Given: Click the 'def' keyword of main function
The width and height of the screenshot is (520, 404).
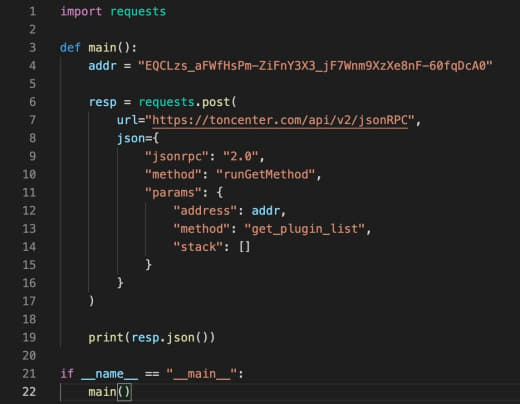Looking at the screenshot, I should coord(70,48).
